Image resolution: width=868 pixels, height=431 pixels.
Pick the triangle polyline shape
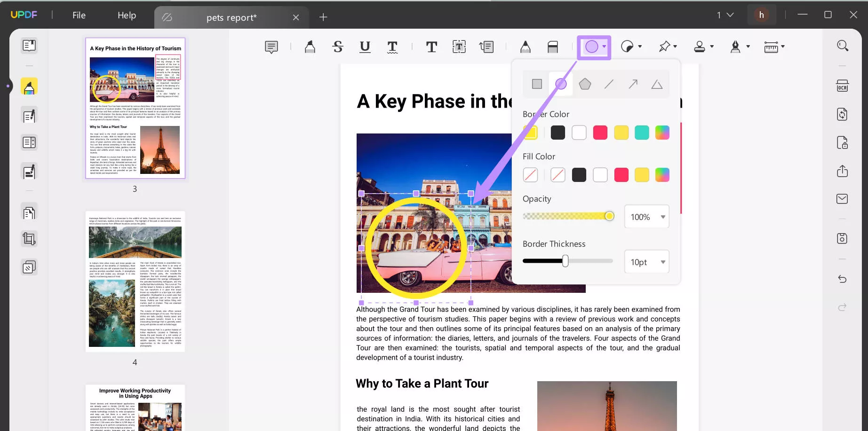[657, 85]
